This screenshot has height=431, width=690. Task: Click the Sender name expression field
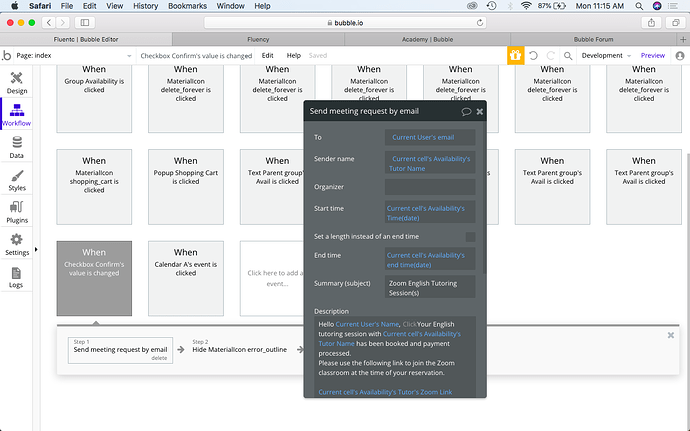tap(430, 163)
